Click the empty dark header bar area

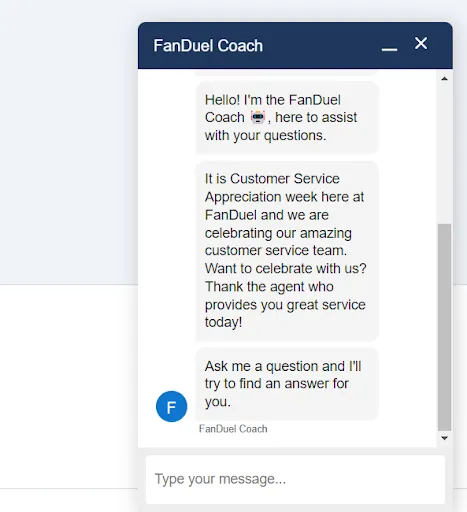(x=320, y=46)
